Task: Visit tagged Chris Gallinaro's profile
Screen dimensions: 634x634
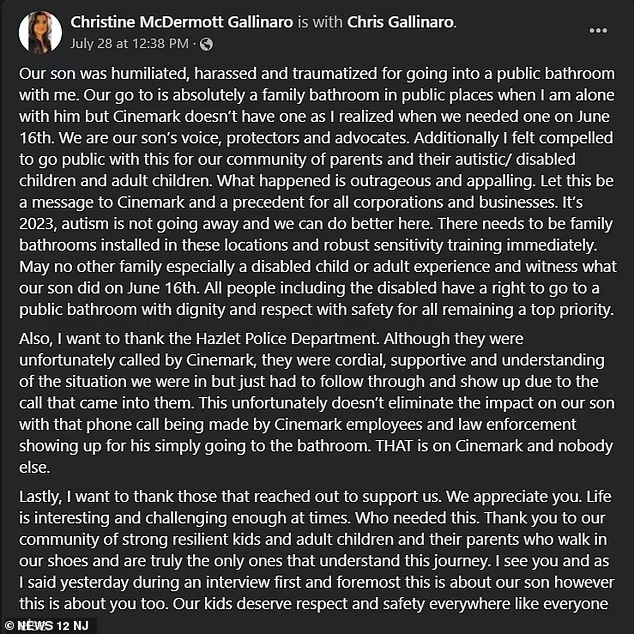Action: point(400,22)
